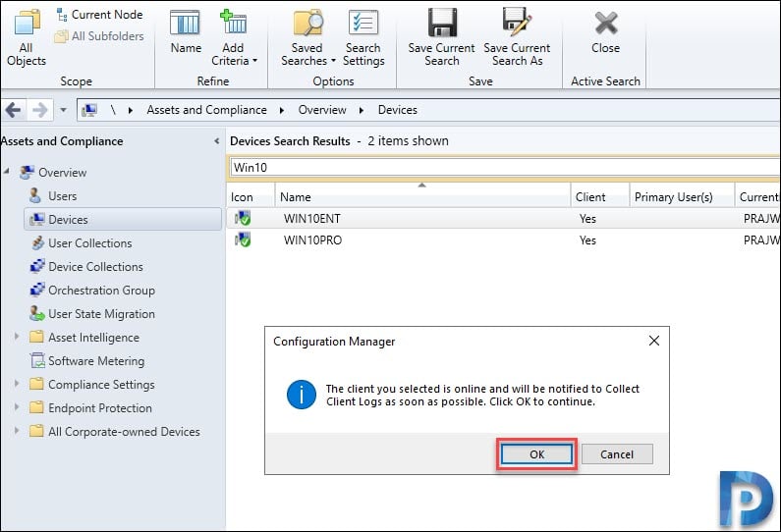The image size is (781, 532).
Task: Select Compliance Settings folder
Action: pos(101,385)
